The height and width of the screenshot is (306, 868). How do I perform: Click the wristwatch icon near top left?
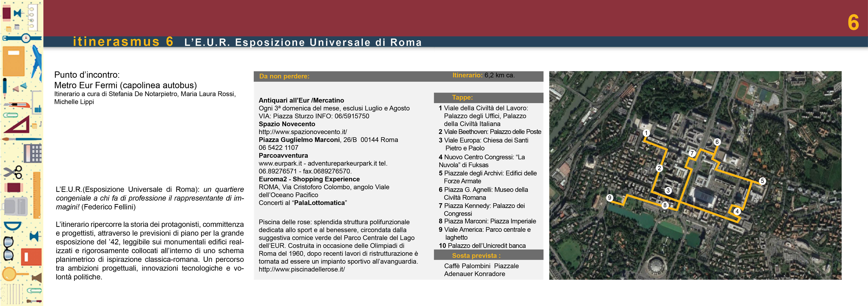(26, 38)
